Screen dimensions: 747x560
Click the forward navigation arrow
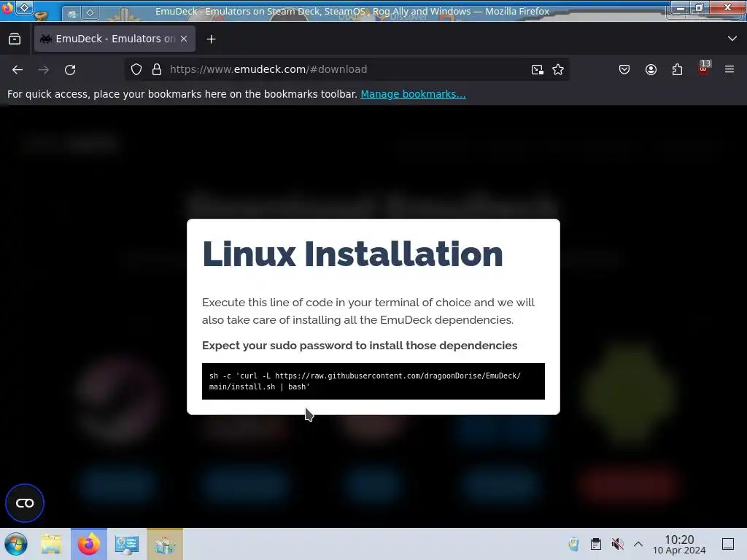pyautogui.click(x=44, y=69)
